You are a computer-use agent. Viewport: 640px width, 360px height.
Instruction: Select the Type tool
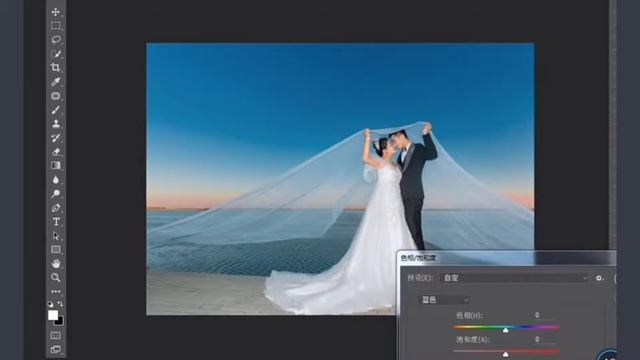[56, 222]
